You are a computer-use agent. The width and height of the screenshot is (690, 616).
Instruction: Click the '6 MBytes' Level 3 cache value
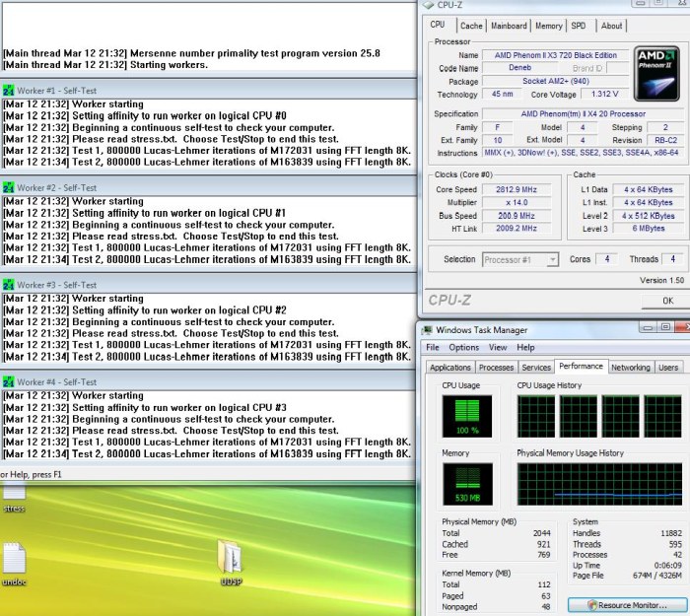pyautogui.click(x=649, y=229)
